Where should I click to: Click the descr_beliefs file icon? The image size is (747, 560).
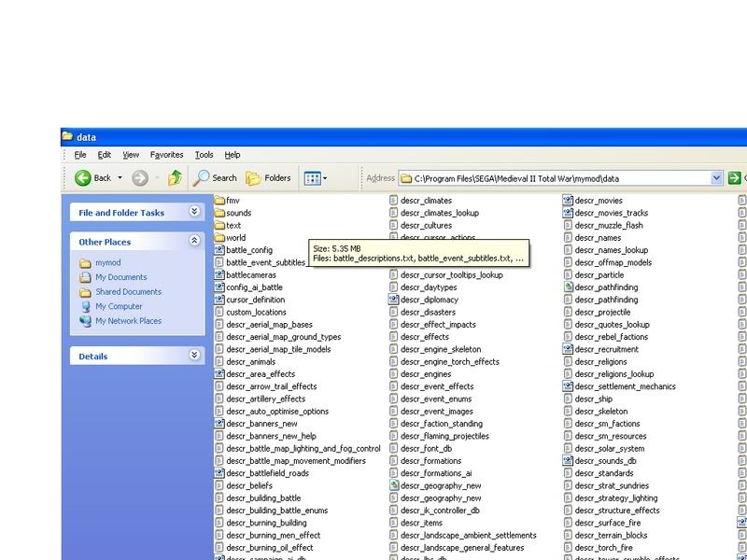point(219,485)
